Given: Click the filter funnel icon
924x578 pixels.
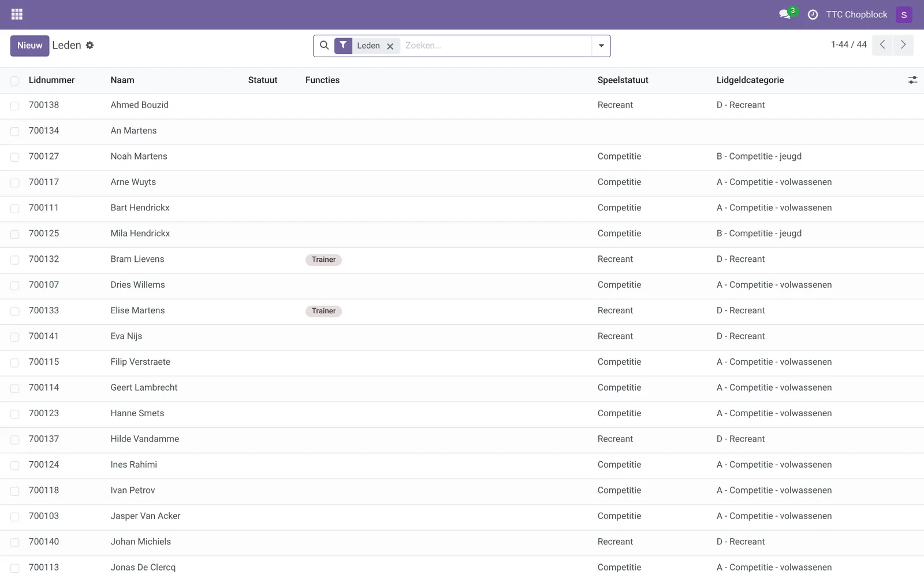Looking at the screenshot, I should click(x=343, y=45).
